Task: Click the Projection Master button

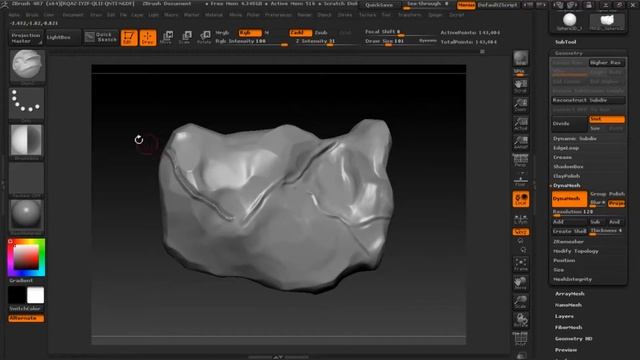Action: click(x=25, y=38)
